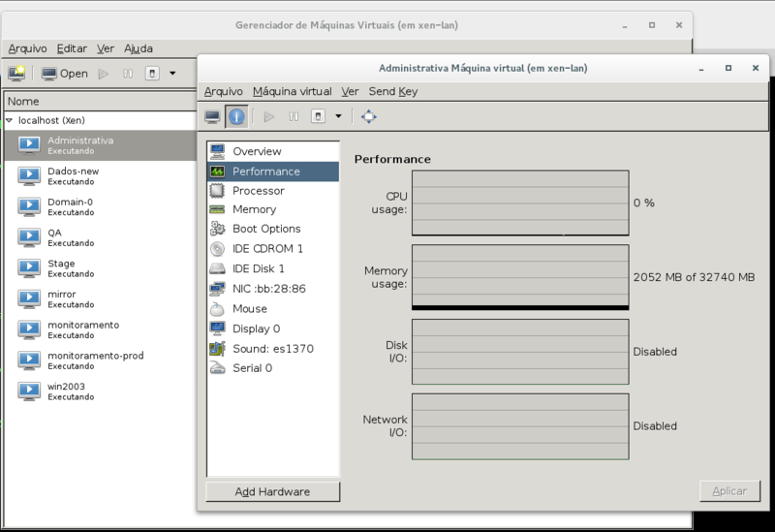Pause the Administrativa virtual machine
The height and width of the screenshot is (532, 775).
coord(294,116)
